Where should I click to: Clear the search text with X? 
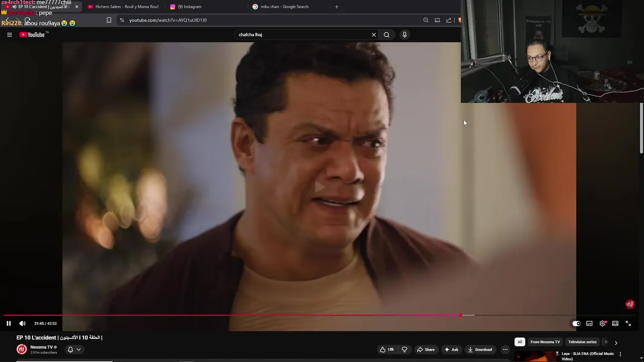tap(374, 35)
